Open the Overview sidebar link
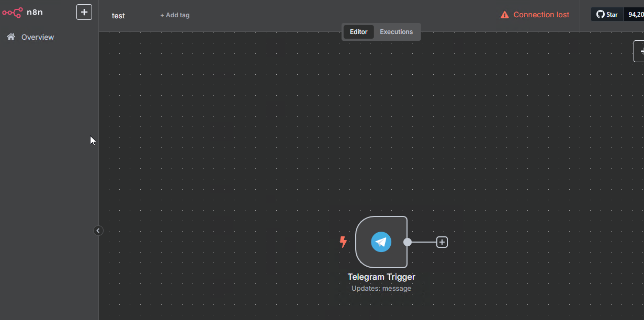This screenshot has width=644, height=320. (37, 37)
